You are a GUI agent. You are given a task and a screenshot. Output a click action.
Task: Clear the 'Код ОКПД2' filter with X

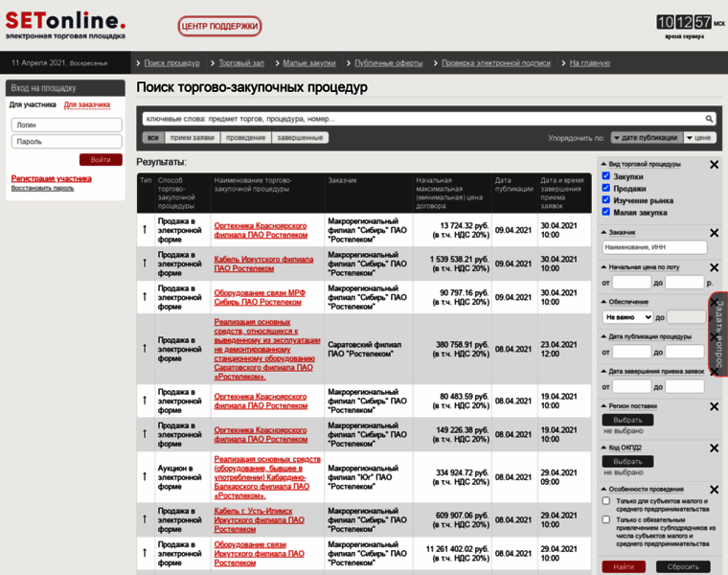coord(714,448)
